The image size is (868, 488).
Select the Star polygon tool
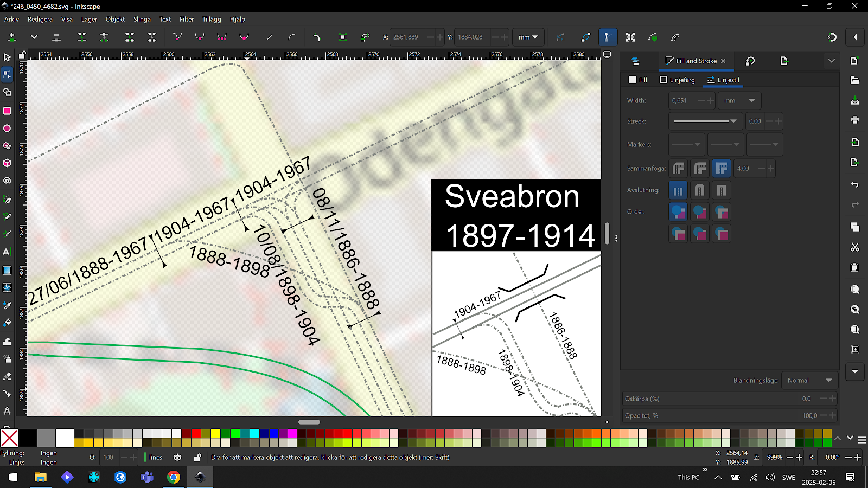pyautogui.click(x=7, y=146)
